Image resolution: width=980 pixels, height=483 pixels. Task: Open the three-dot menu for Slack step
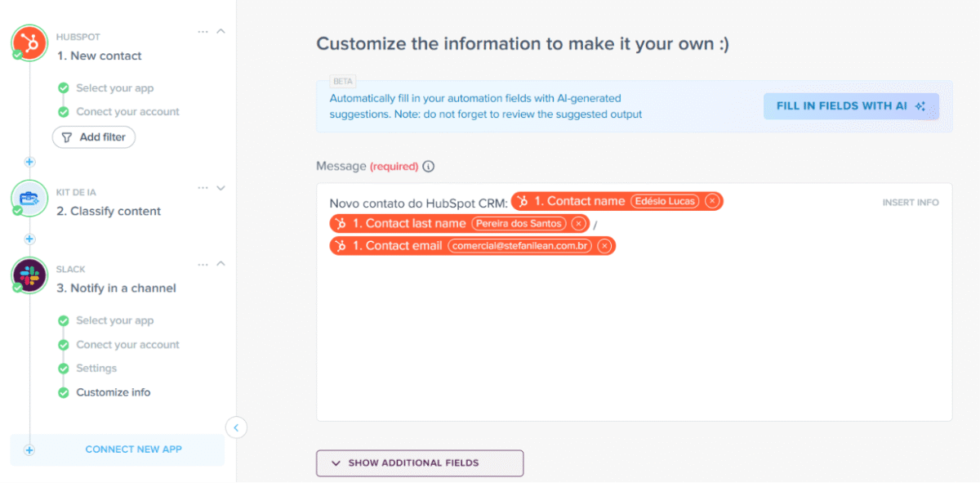click(203, 264)
